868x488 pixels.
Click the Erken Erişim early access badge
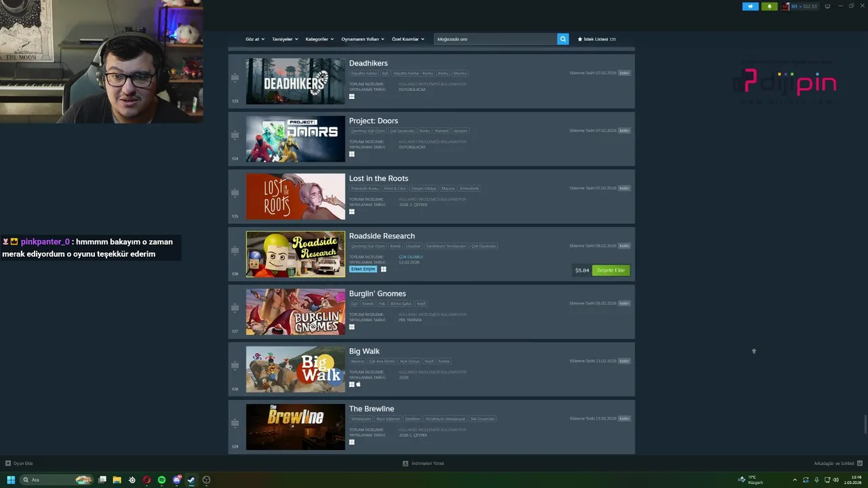click(x=363, y=269)
